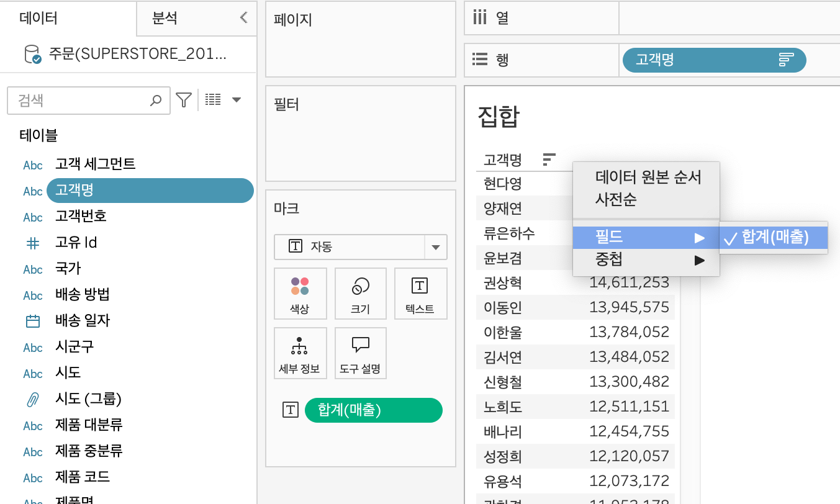Open the field filter funnel icon

click(x=183, y=100)
